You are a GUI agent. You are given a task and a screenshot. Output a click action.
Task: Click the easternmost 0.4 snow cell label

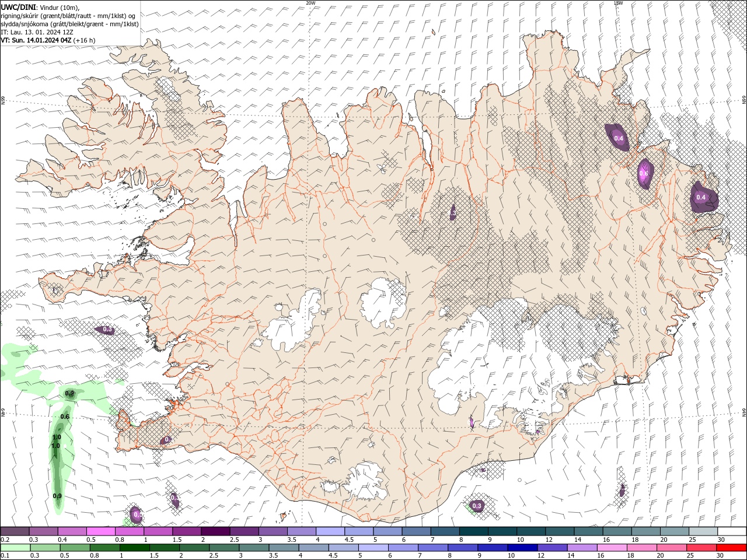(x=701, y=197)
